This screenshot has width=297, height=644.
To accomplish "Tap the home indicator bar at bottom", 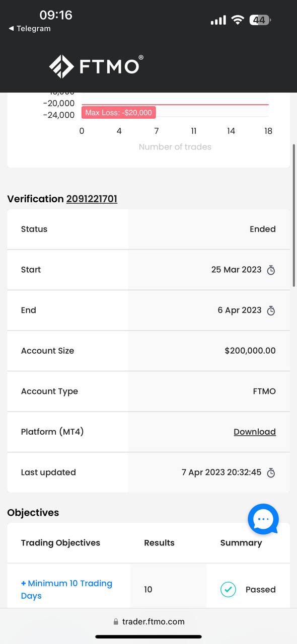I will [148, 636].
